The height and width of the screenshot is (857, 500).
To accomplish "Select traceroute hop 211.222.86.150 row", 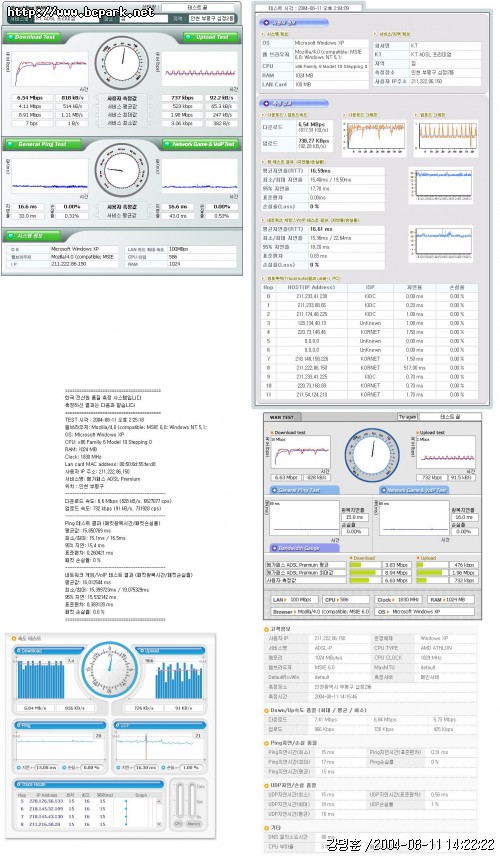I will (370, 368).
